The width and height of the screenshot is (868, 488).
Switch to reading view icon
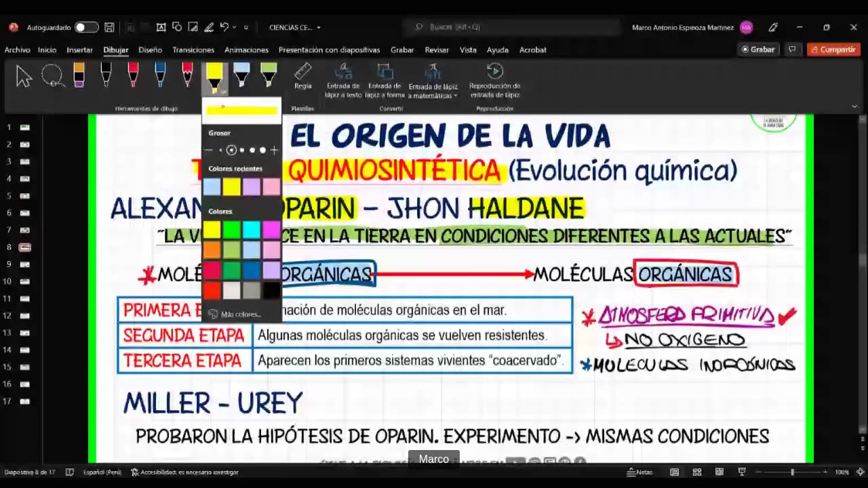pos(719,472)
